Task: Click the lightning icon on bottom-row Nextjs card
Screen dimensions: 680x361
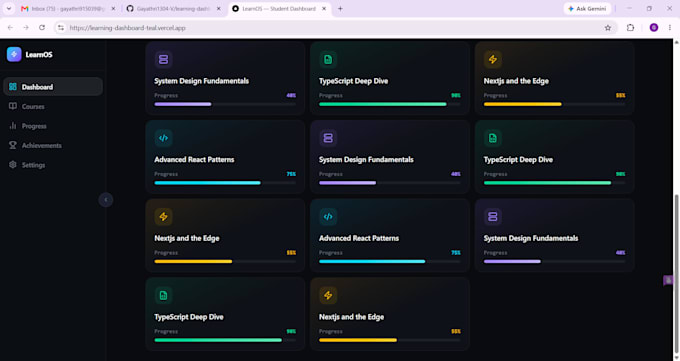Action: 328,295
